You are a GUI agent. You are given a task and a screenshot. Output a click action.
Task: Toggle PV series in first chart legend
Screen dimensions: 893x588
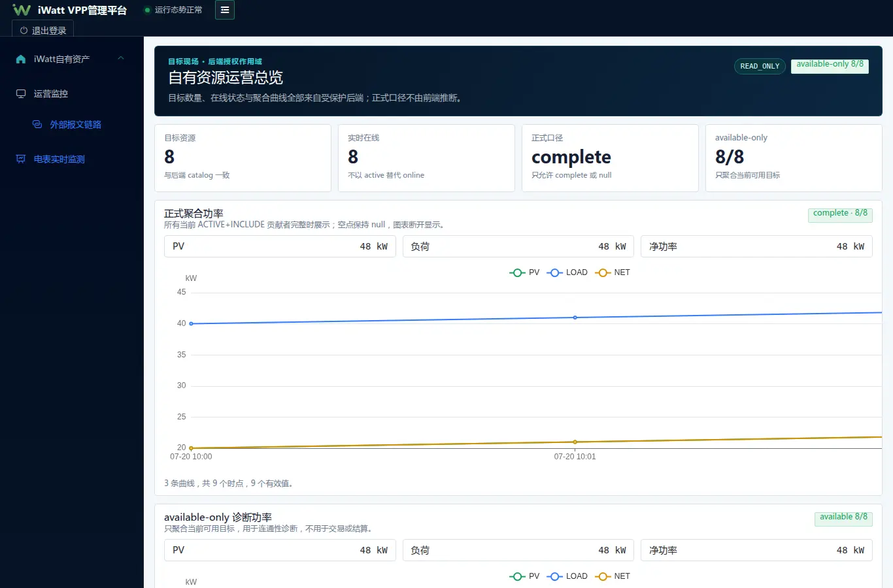click(524, 272)
